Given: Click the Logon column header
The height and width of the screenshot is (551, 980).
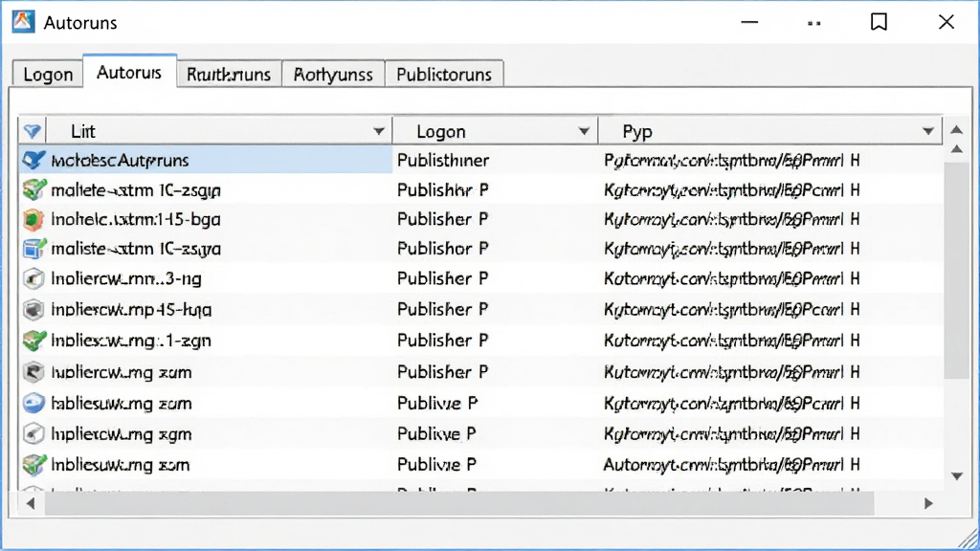Looking at the screenshot, I should pyautogui.click(x=495, y=131).
